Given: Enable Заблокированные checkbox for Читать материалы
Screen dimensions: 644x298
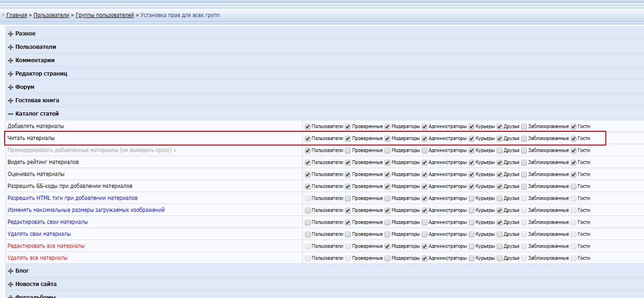Looking at the screenshot, I should [524, 139].
